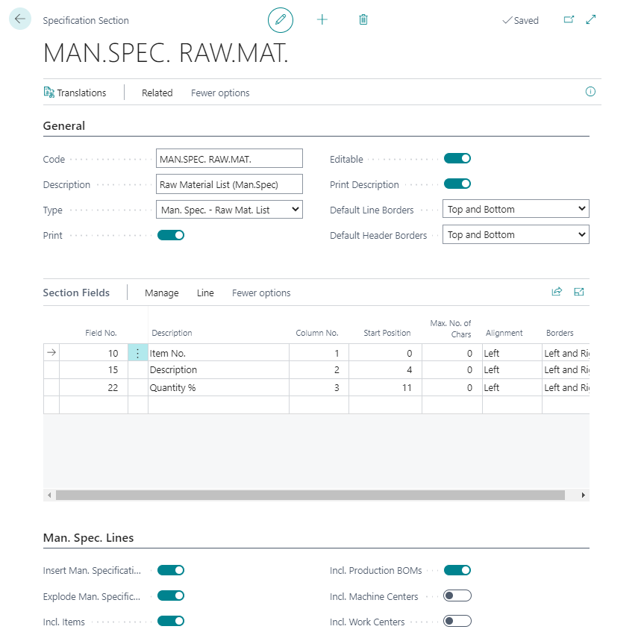Viewport: 644px width, 644px height.
Task: Disable Print Description switch
Action: [457, 184]
